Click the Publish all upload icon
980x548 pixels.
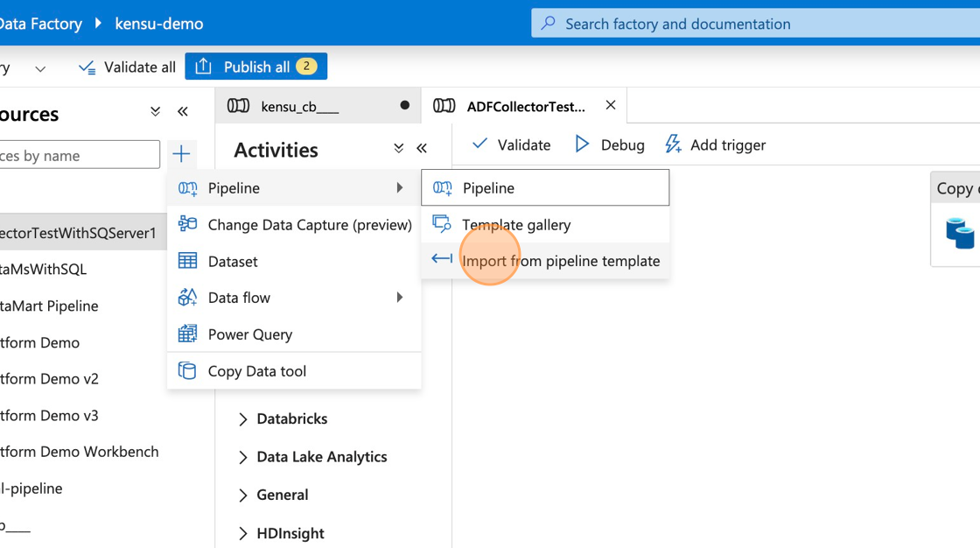click(x=203, y=67)
